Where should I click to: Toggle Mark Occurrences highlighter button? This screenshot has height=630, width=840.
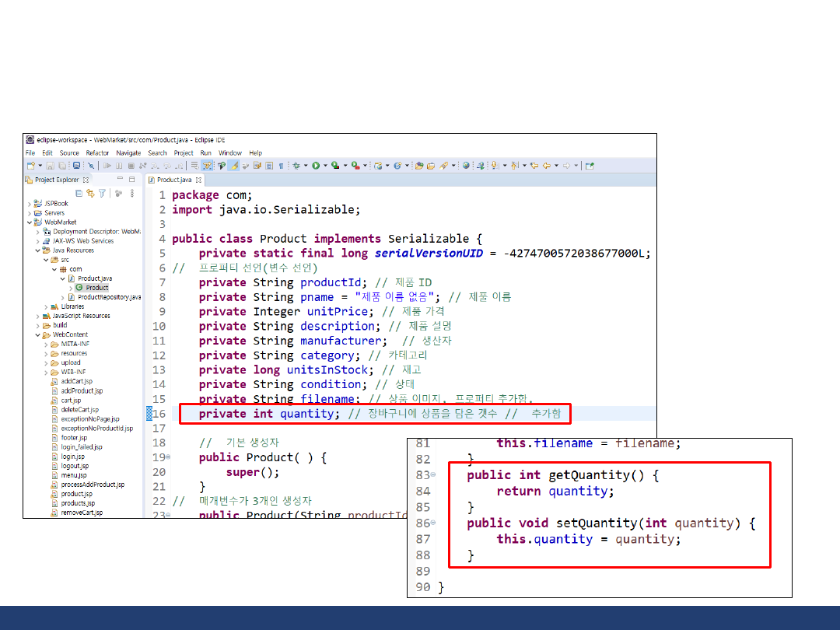click(x=233, y=166)
